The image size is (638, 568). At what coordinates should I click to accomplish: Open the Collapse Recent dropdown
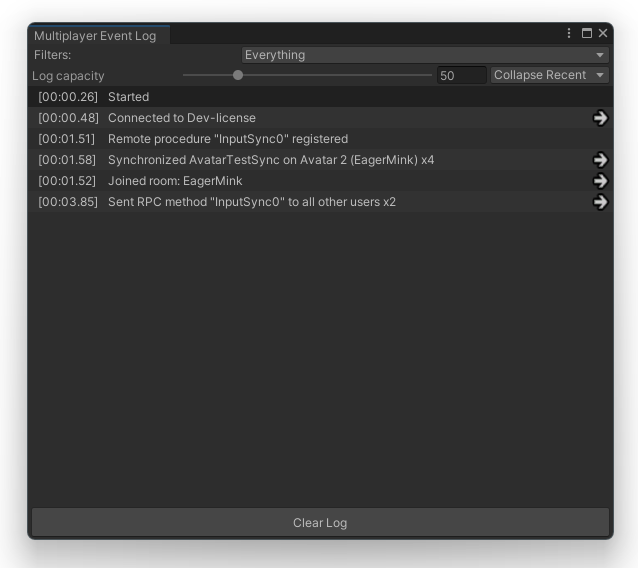550,75
